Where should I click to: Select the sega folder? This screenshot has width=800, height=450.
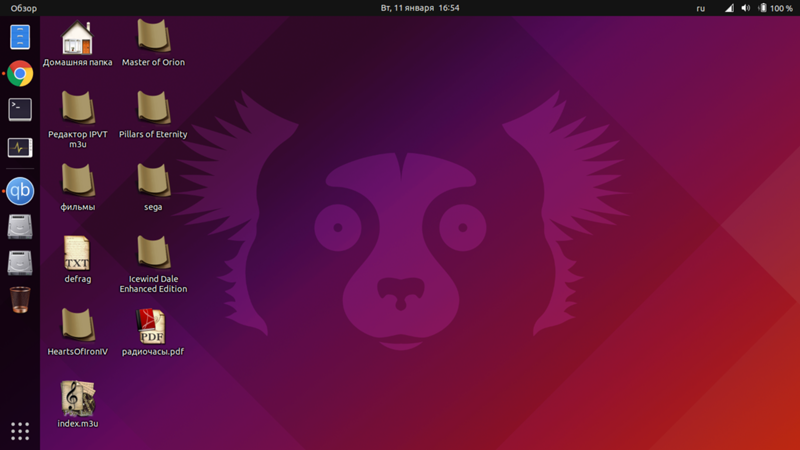pos(153,188)
